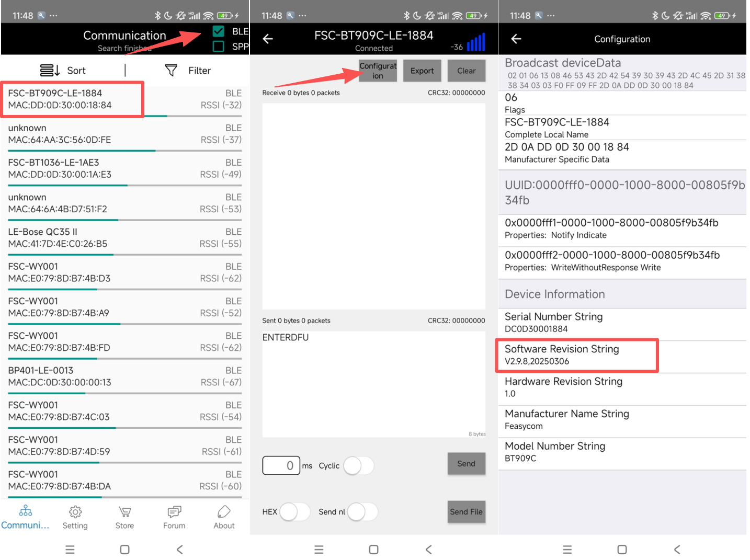The image size is (750, 560).
Task: Open the Forum chat icon
Action: click(174, 511)
